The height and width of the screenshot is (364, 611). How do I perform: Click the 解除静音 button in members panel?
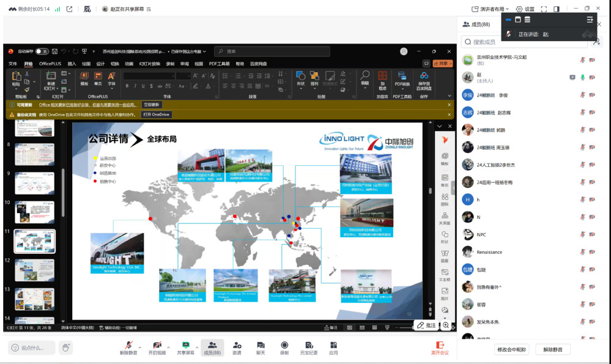(x=552, y=349)
